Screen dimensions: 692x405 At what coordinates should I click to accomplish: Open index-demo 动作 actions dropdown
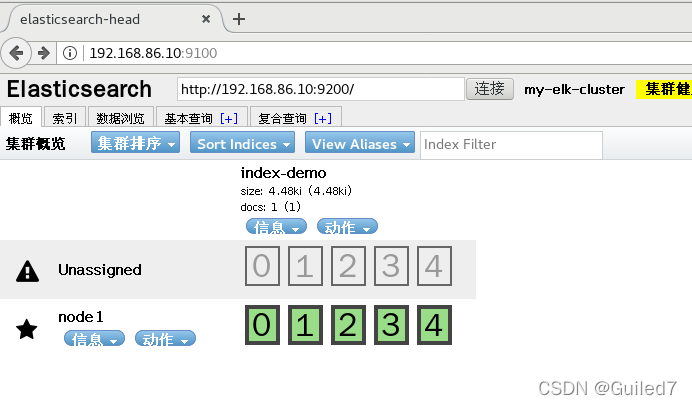coord(347,226)
